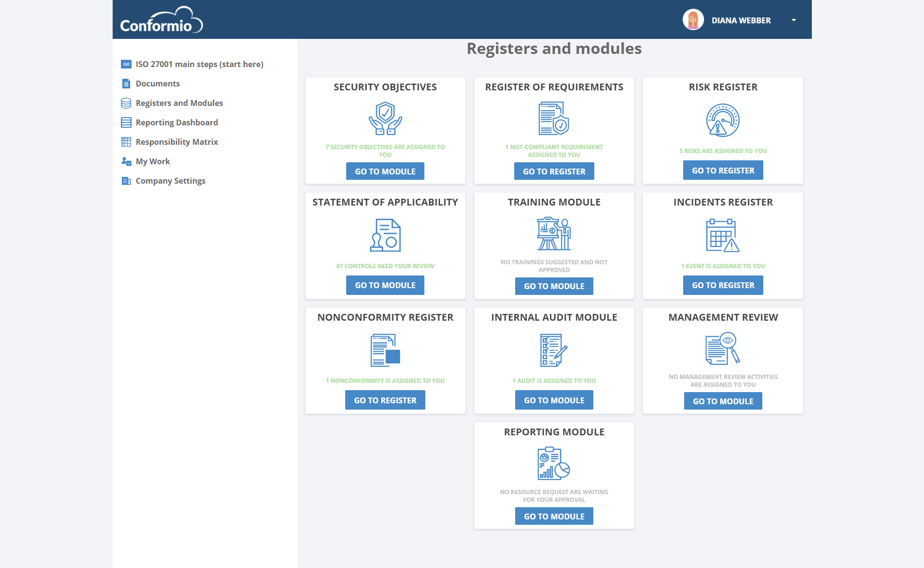Click the Conformio cloud logo
Image resolution: width=924 pixels, height=568 pixels.
click(x=161, y=19)
